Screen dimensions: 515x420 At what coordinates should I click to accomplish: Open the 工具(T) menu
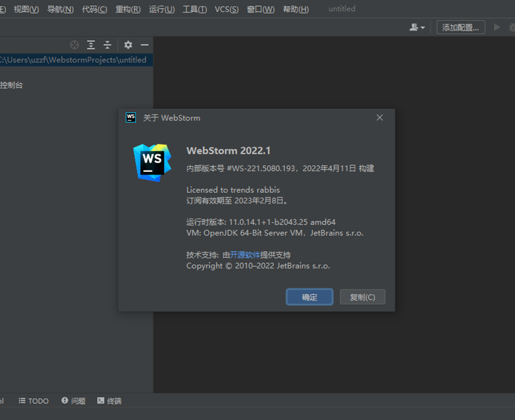[x=194, y=9]
